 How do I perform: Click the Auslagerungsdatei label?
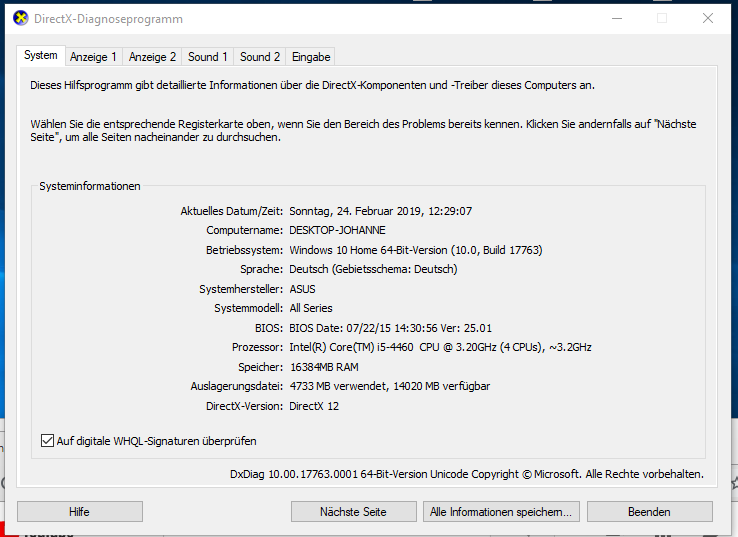pyautogui.click(x=237, y=386)
